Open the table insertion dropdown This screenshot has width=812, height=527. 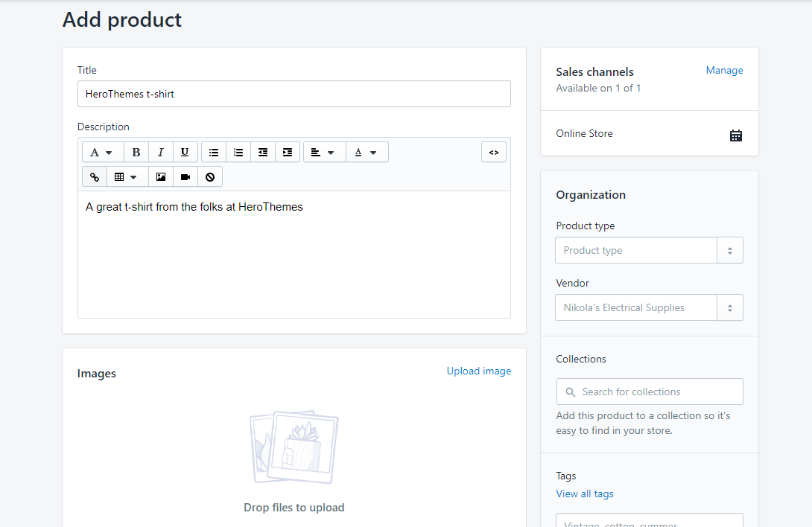pyautogui.click(x=127, y=176)
